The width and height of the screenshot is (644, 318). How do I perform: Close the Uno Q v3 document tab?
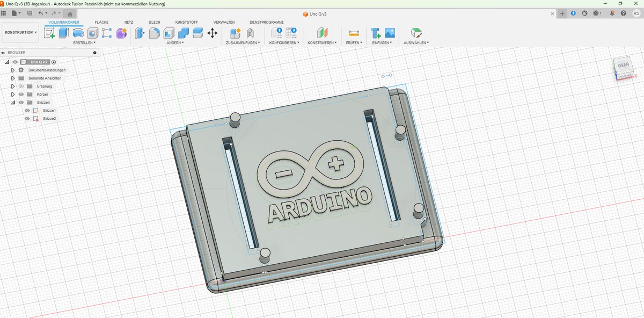(x=553, y=13)
